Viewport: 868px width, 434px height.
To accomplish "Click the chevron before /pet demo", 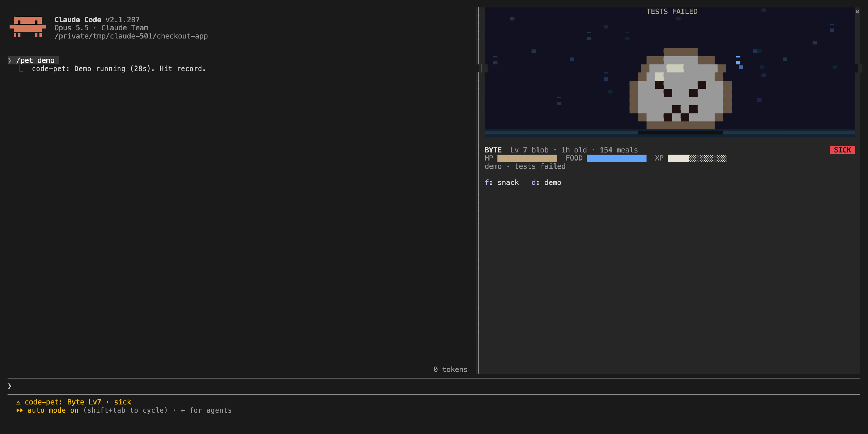I will point(10,60).
